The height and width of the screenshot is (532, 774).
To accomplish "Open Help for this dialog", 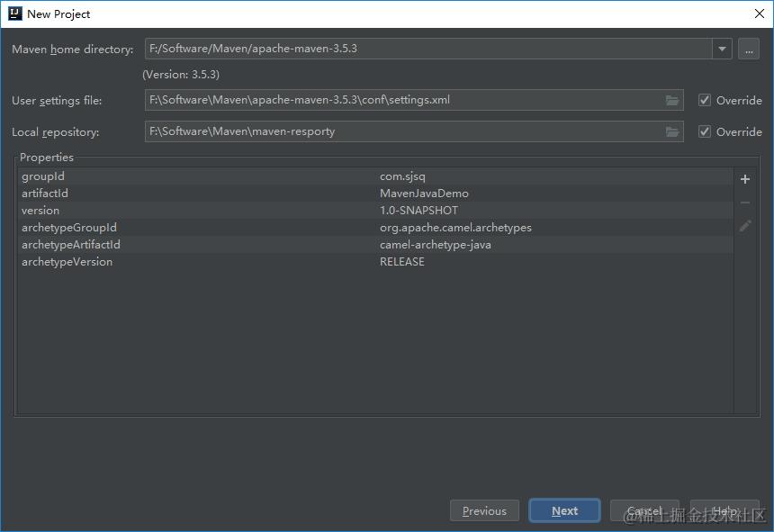I will [x=724, y=510].
